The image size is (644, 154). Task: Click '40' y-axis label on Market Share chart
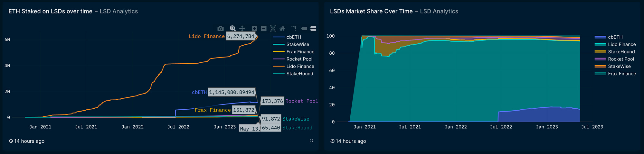tap(332, 87)
